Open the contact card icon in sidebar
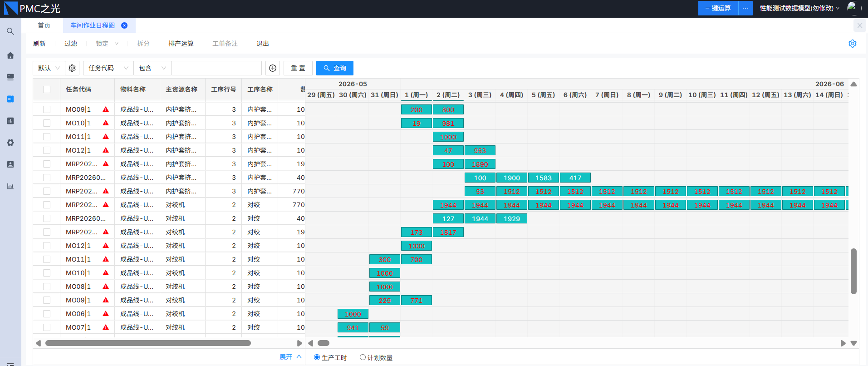Screen dimensions: 868x366 click(x=10, y=164)
